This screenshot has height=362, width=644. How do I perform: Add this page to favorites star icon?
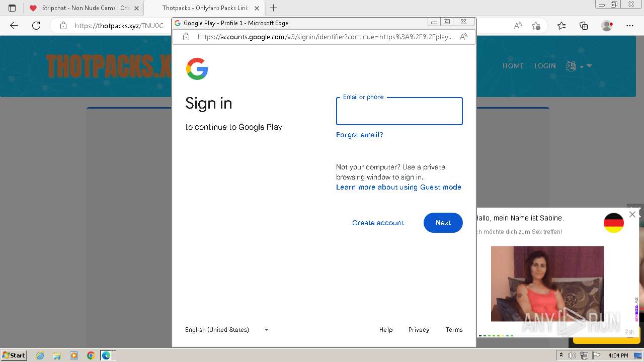(x=536, y=26)
